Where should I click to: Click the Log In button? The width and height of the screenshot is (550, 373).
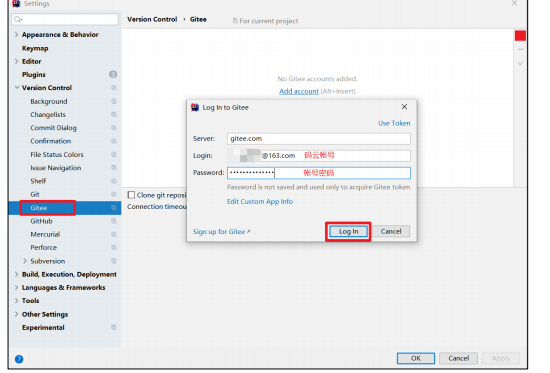[x=348, y=231]
